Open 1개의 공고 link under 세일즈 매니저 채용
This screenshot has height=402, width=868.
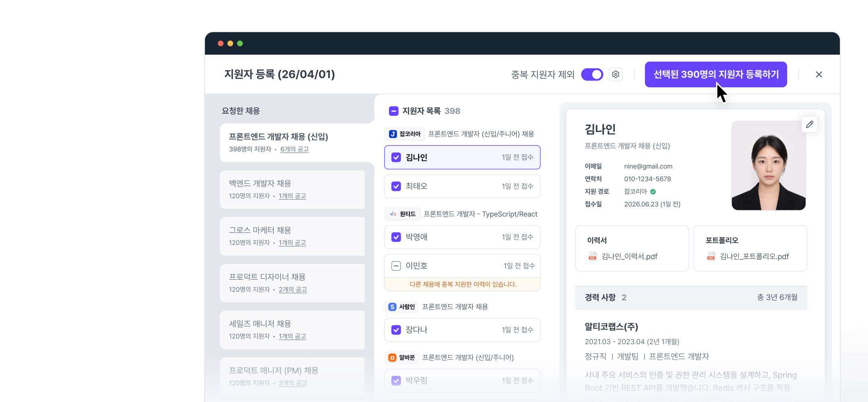tap(293, 336)
